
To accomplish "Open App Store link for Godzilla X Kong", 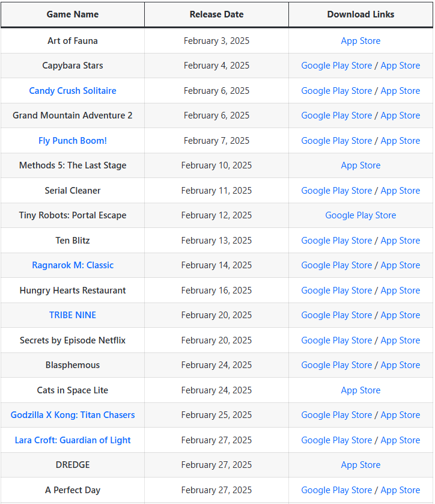I will (x=400, y=415).
